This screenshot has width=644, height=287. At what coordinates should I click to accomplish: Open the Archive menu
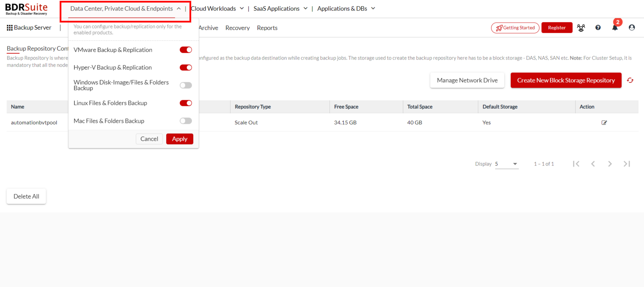tap(208, 28)
